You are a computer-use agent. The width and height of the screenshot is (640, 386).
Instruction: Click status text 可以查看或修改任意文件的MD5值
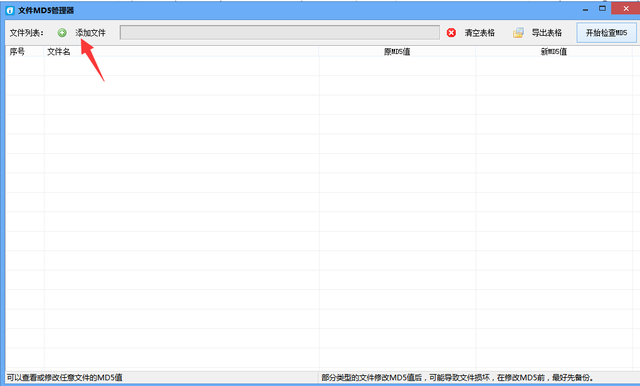coord(64,377)
